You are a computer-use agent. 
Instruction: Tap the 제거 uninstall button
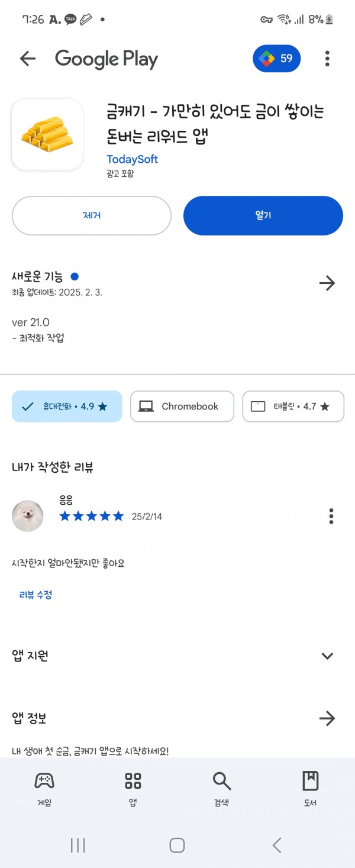click(92, 215)
